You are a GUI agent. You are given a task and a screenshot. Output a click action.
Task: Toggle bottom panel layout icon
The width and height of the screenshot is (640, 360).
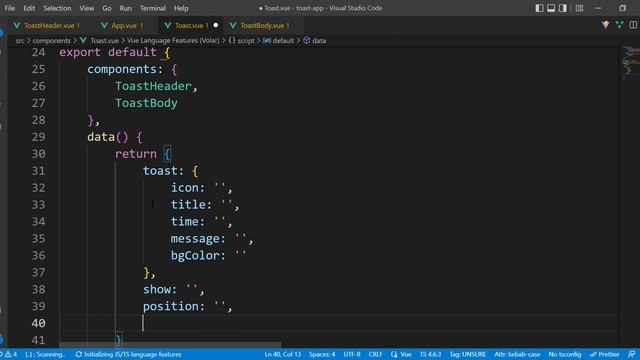click(x=551, y=8)
